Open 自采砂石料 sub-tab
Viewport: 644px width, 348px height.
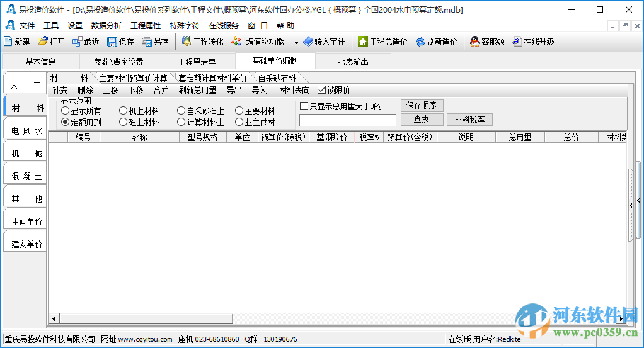[x=277, y=78]
